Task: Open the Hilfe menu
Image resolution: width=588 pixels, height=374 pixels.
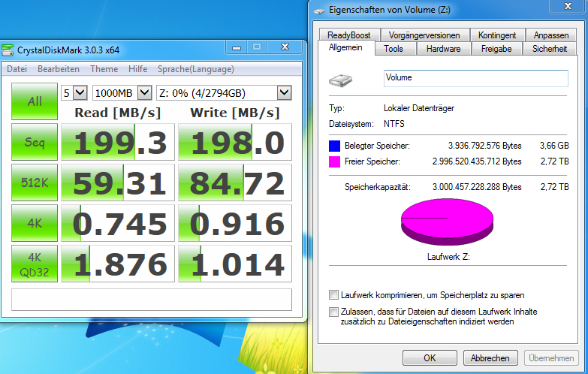Action: point(137,69)
